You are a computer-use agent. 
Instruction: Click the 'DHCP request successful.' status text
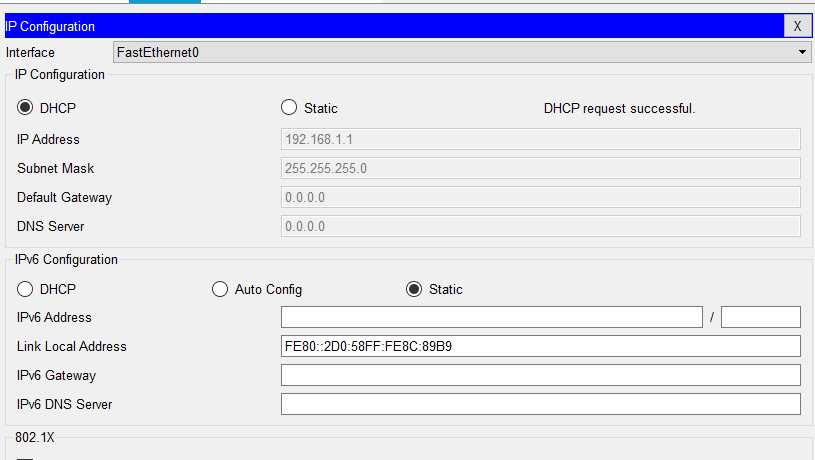point(619,109)
